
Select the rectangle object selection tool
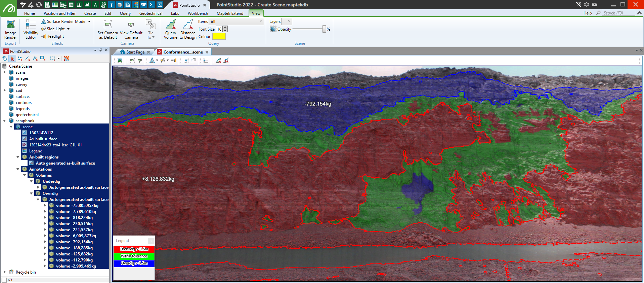click(x=43, y=59)
